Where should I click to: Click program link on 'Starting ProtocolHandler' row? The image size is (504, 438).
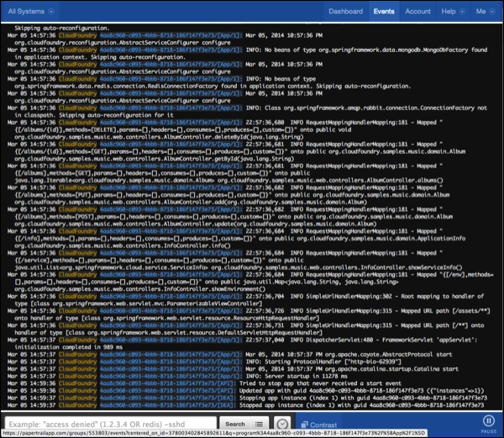[171, 361]
